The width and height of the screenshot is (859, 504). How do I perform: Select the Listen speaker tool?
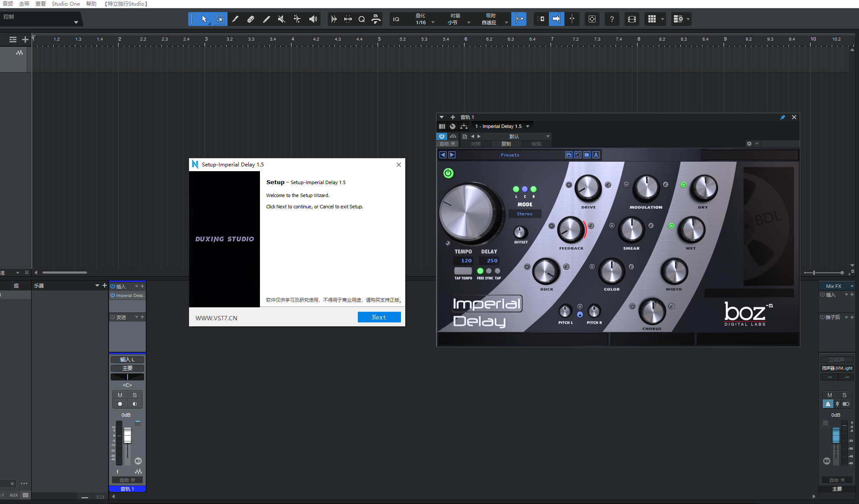(x=313, y=19)
